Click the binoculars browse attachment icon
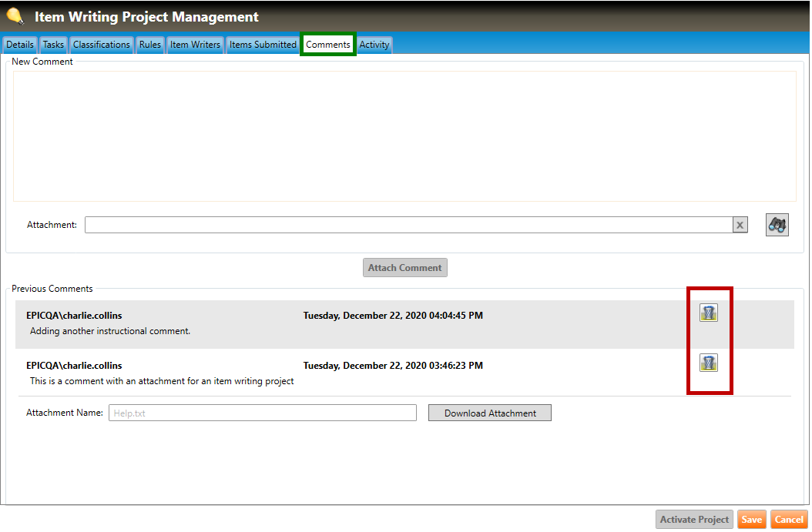Image resolution: width=812 pixels, height=532 pixels. pos(777,225)
